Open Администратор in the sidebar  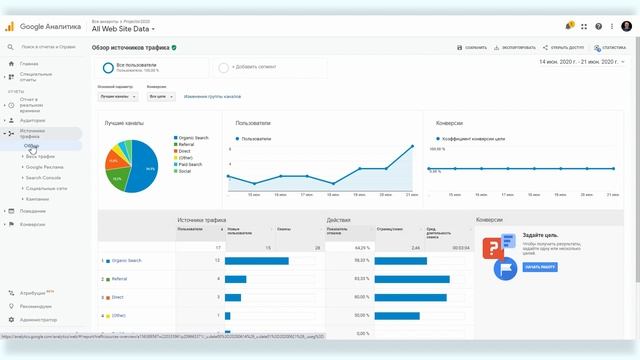pos(38,320)
